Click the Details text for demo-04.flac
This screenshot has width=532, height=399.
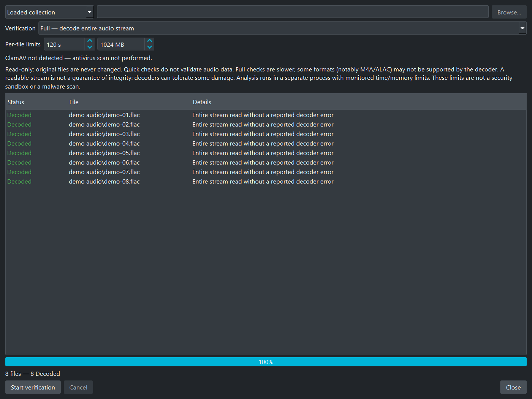point(263,143)
